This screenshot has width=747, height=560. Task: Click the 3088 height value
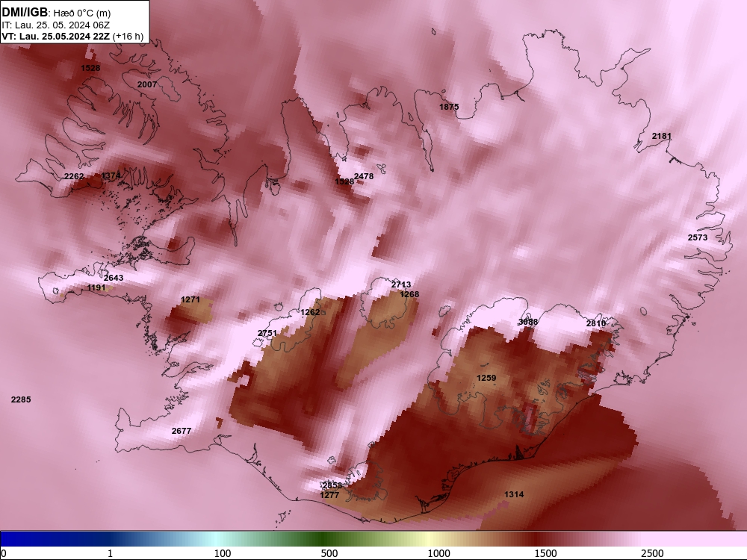pos(528,321)
